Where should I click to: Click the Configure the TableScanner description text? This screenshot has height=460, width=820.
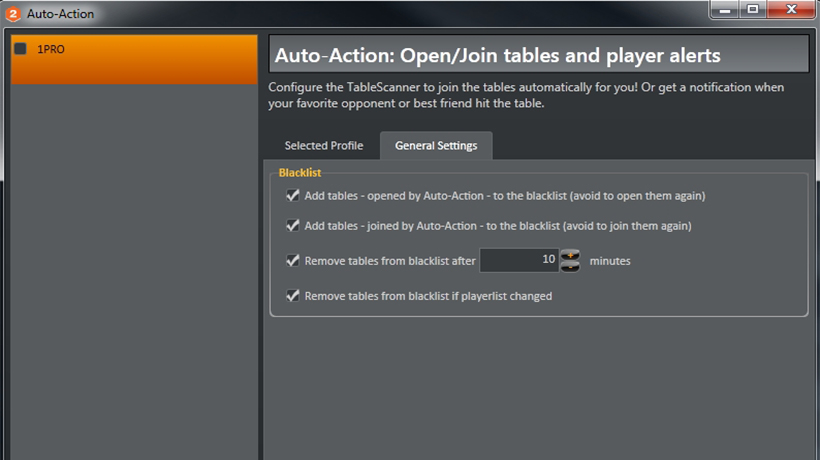tap(526, 95)
